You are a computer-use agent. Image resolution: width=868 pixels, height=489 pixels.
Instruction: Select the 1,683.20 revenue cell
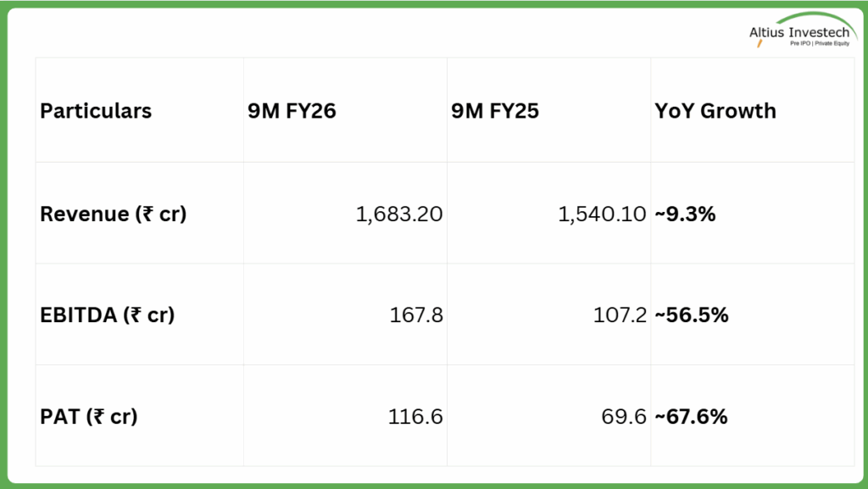(x=398, y=214)
